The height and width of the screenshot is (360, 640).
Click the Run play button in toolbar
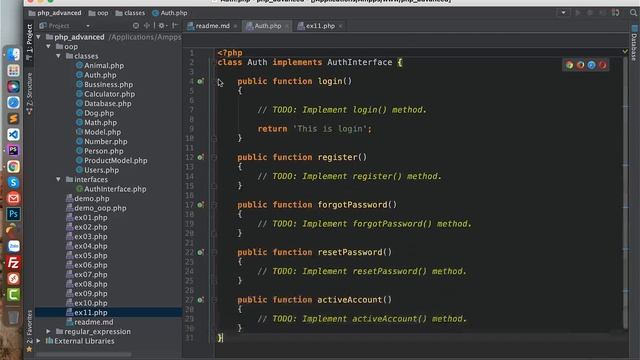click(578, 13)
